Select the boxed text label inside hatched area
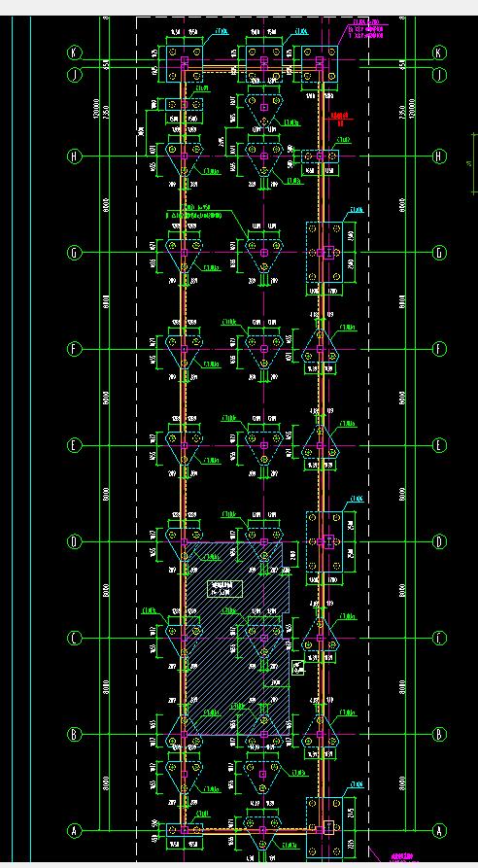478x868 pixels. [225, 589]
